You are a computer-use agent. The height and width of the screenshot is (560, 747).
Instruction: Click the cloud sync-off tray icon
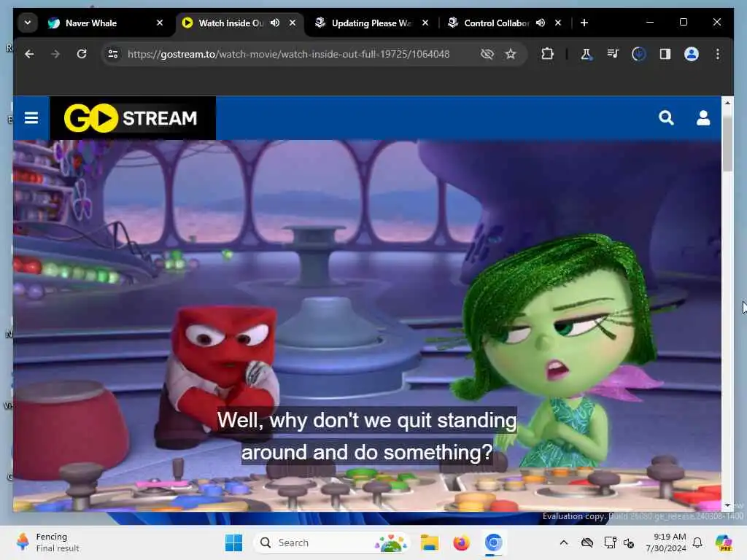(x=587, y=542)
